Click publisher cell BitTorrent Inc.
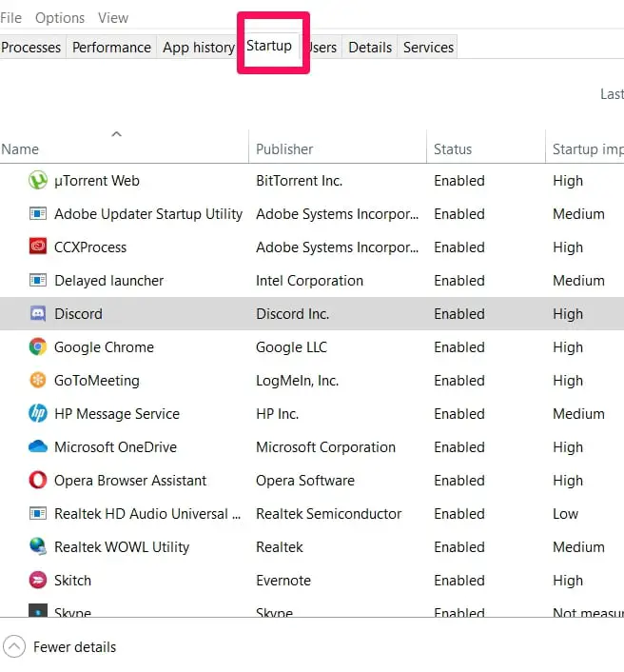The height and width of the screenshot is (672, 624). point(299,181)
